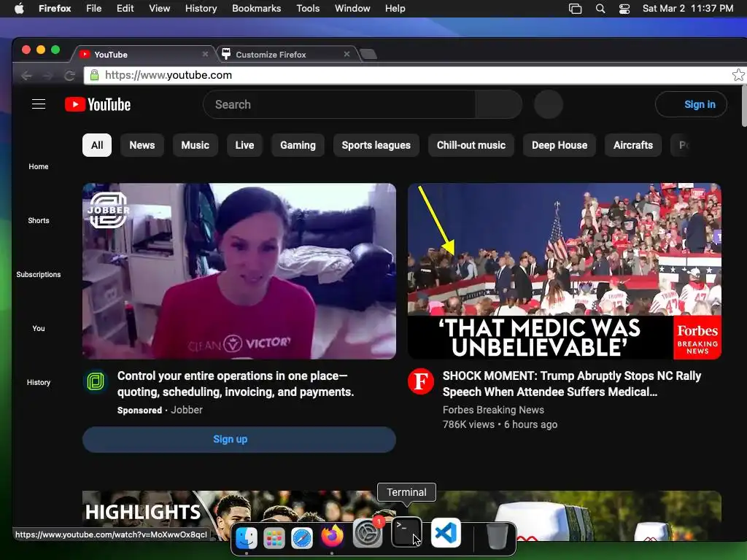The image size is (747, 560).
Task: Close the Customize Firefox tab
Action: [347, 54]
